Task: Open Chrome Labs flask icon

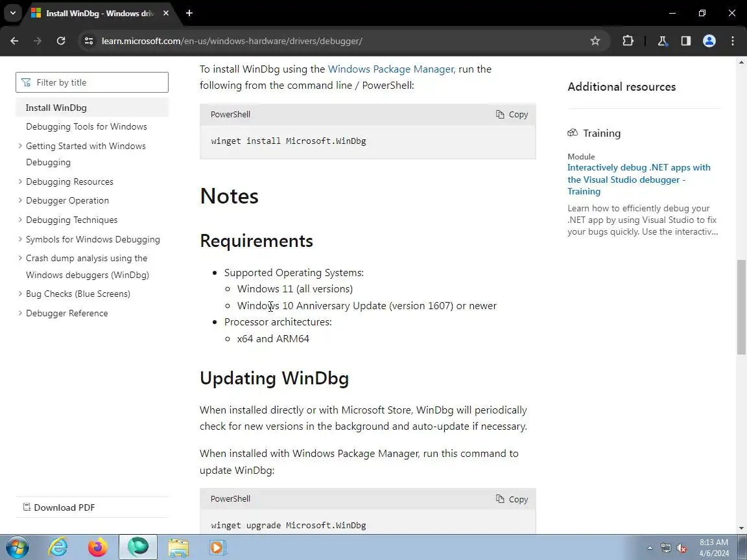Action: click(x=662, y=41)
